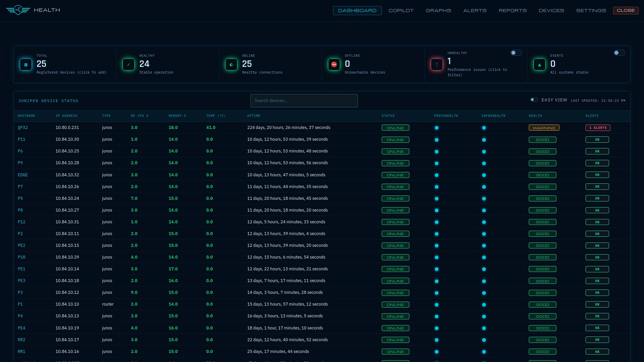Click the Events triangle icon

[540, 64]
